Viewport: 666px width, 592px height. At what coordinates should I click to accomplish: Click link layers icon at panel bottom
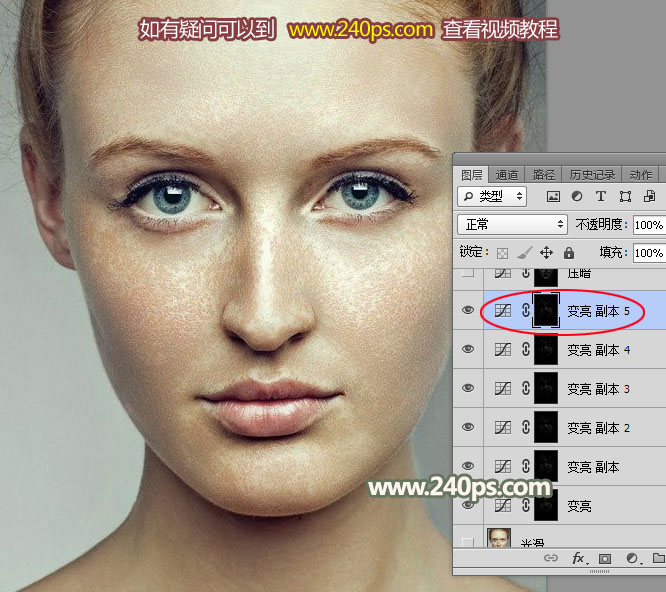[551, 558]
